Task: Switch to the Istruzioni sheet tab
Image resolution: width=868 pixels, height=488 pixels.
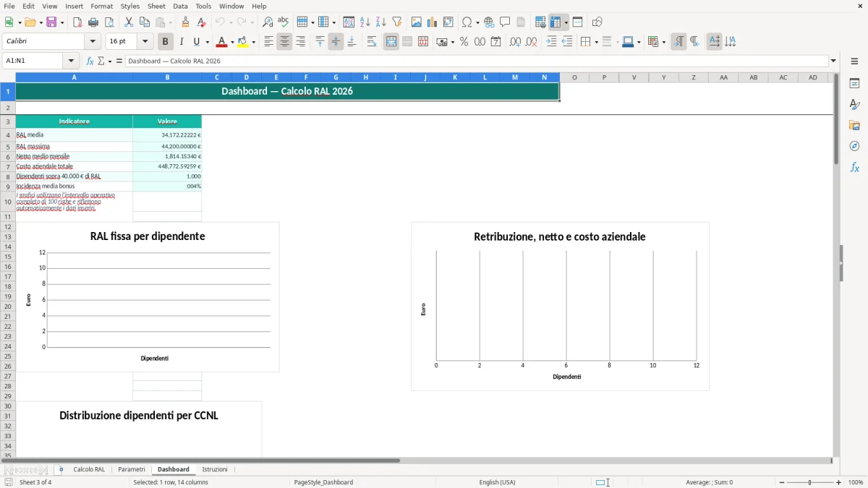Action: [215, 470]
